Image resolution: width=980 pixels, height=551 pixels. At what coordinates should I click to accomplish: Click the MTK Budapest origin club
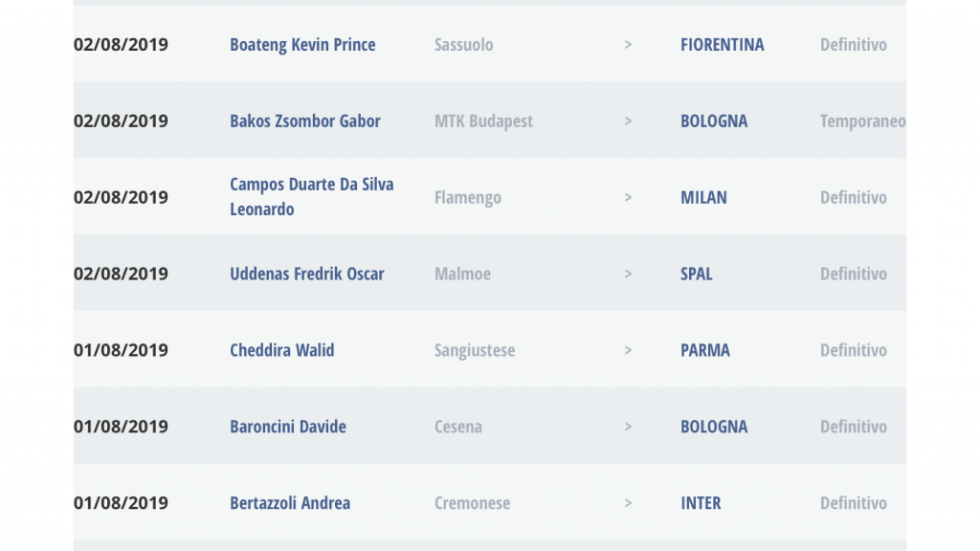[x=483, y=121]
